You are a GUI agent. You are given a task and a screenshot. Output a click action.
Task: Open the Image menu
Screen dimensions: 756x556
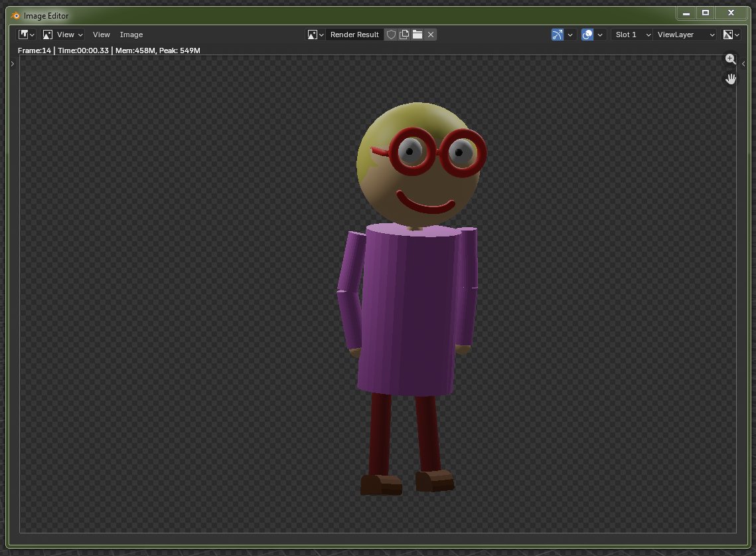(x=131, y=35)
